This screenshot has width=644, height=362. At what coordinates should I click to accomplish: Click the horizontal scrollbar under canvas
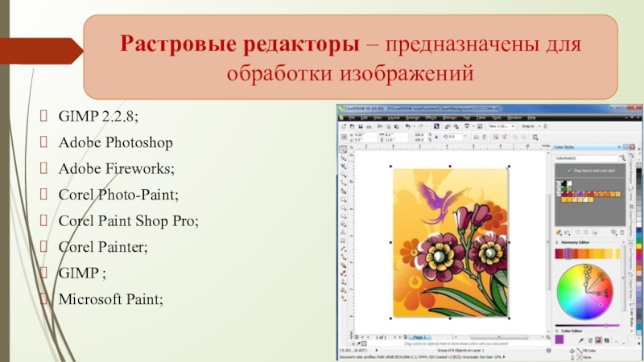click(x=498, y=337)
